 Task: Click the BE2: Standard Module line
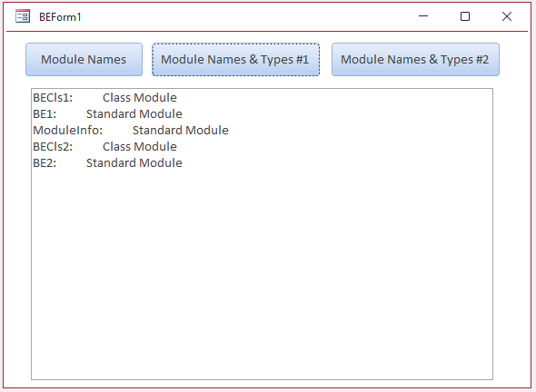(x=108, y=163)
